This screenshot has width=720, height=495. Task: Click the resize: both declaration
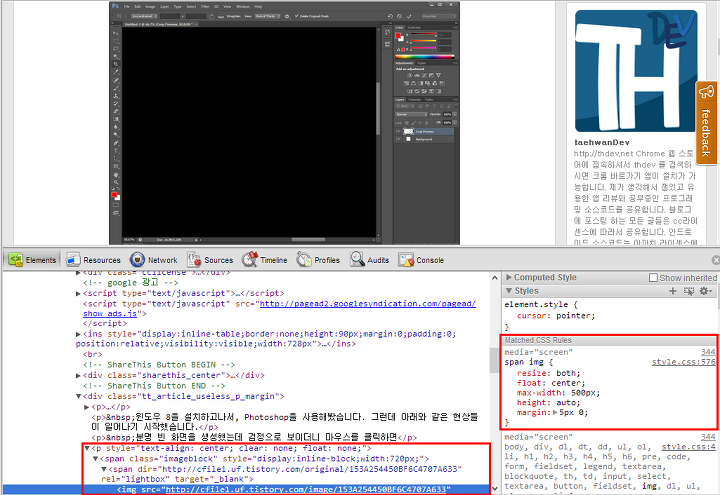[548, 373]
